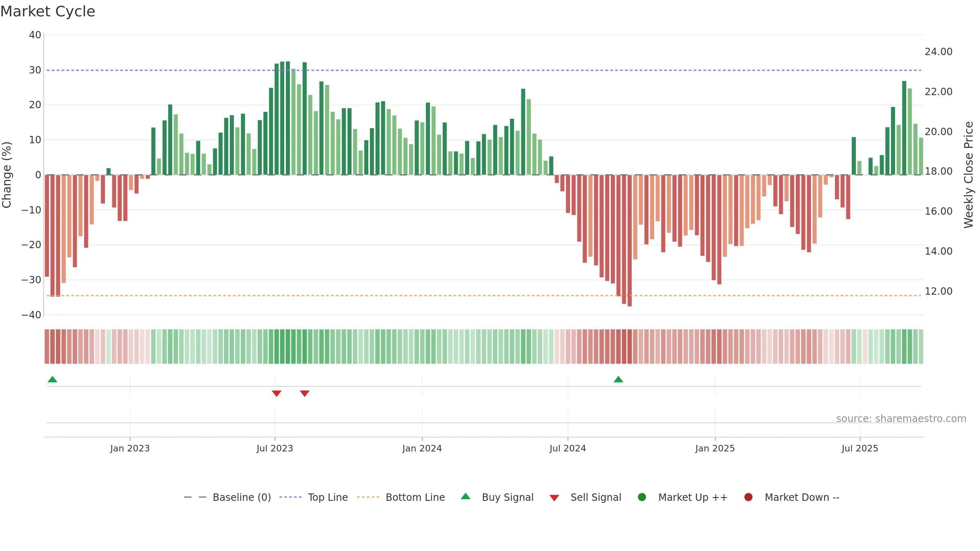
Task: Click the Weekly Close Price axis title
Action: (969, 175)
